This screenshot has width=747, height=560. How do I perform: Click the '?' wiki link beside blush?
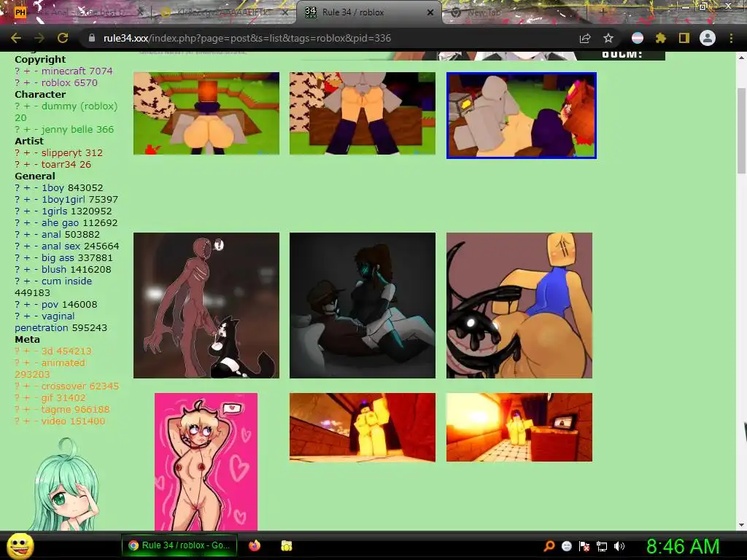pos(18,269)
